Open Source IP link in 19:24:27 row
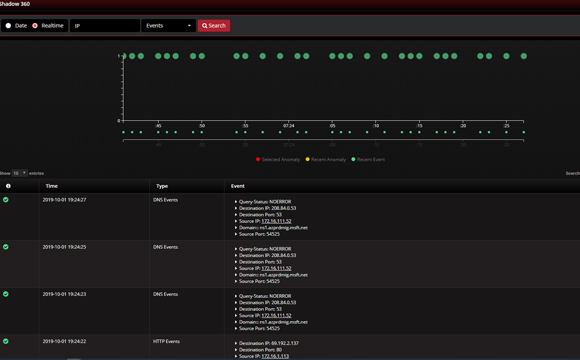 click(x=276, y=221)
